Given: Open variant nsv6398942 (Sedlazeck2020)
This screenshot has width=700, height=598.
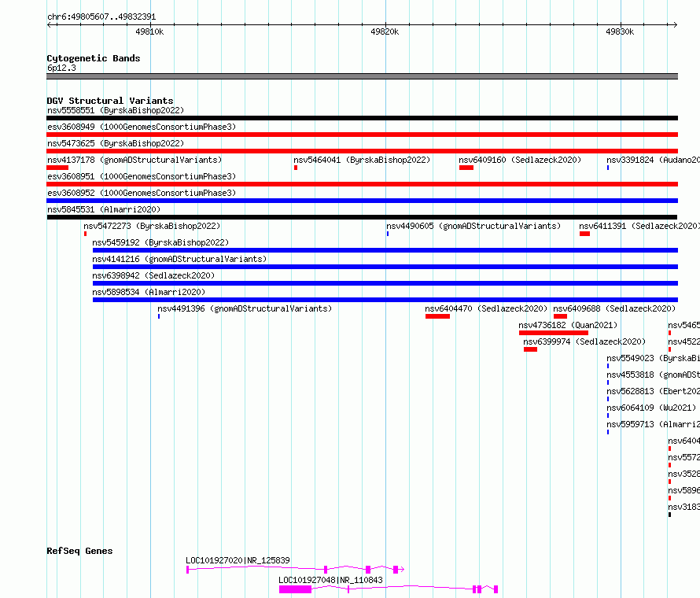Looking at the screenshot, I should coord(153,275).
